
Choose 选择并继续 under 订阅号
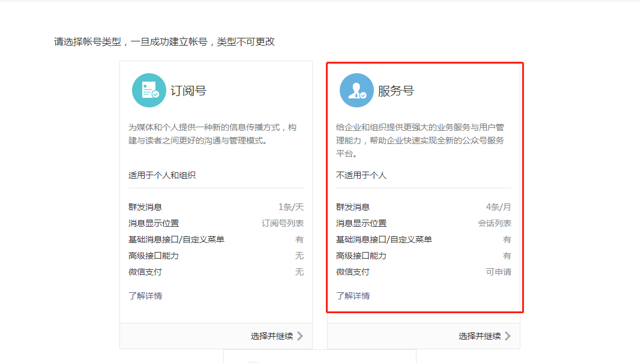272,336
